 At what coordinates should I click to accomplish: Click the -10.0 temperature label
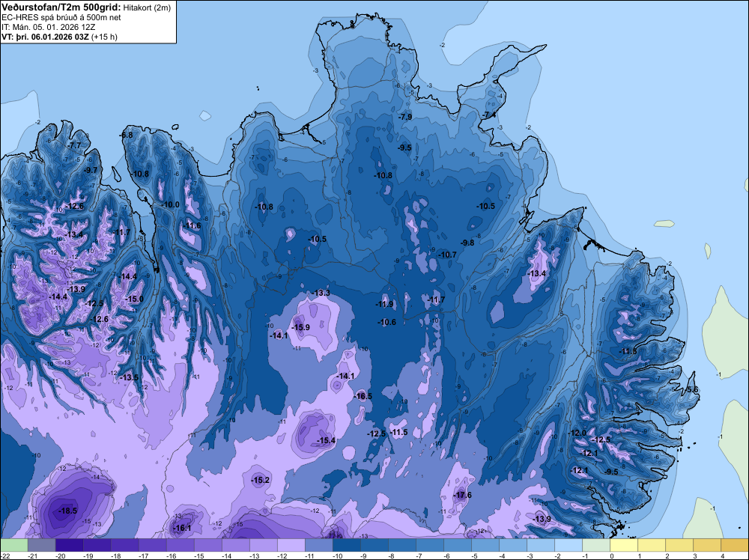(x=171, y=205)
